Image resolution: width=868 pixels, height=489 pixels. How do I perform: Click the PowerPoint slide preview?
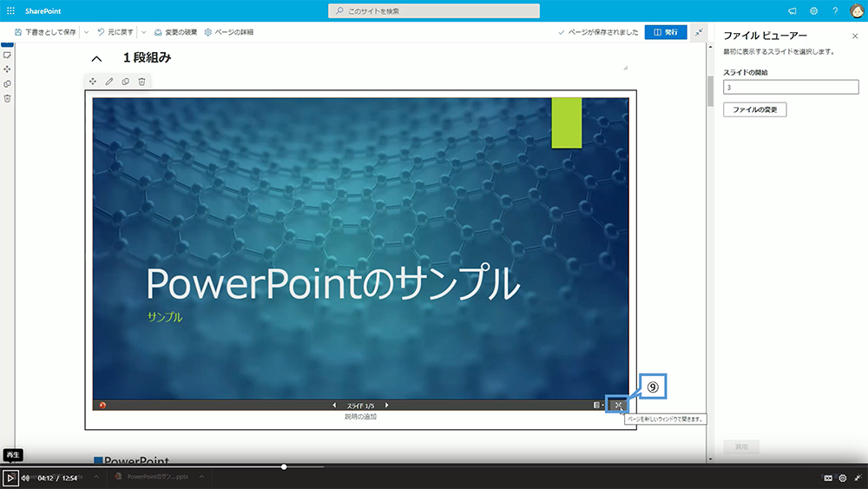tap(360, 248)
